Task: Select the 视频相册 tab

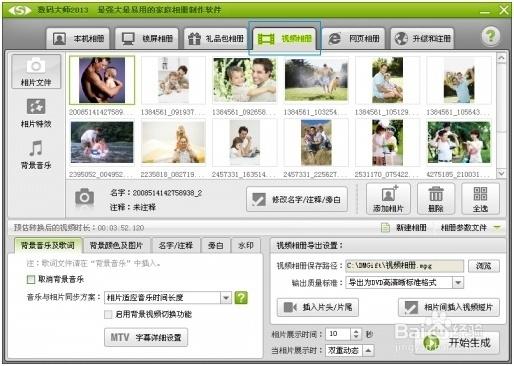Action: 284,39
